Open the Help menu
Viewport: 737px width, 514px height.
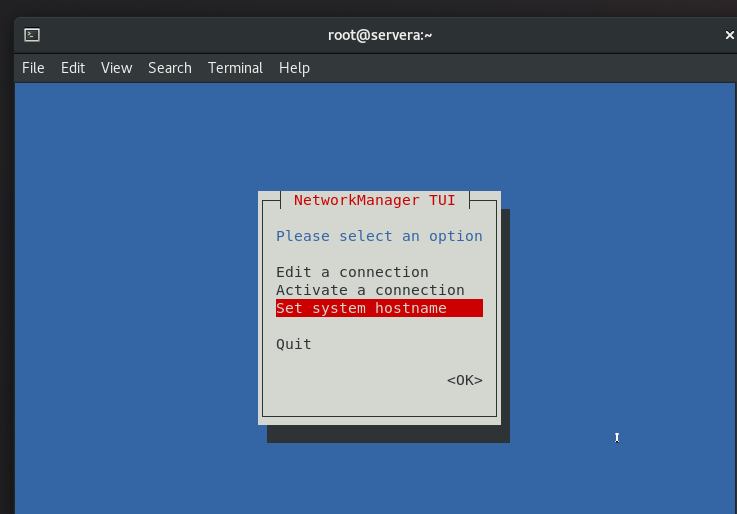click(x=294, y=68)
